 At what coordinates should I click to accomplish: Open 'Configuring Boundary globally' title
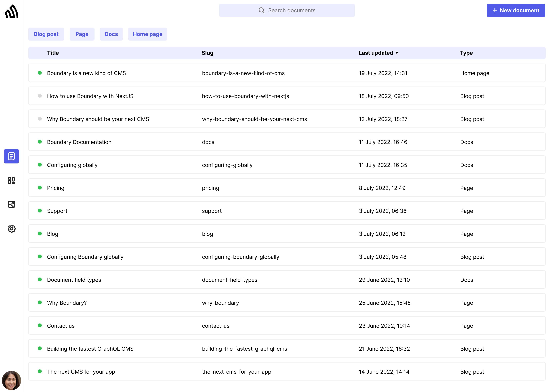tap(85, 257)
